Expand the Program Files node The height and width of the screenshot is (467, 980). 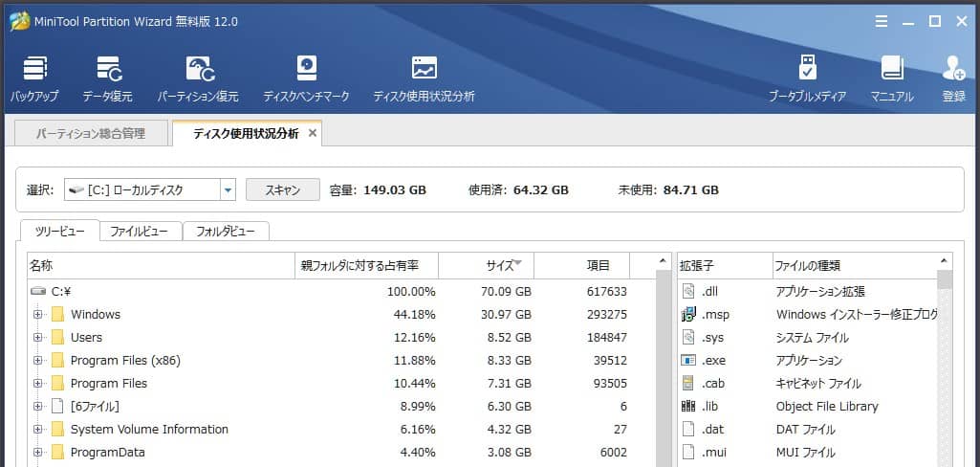[38, 383]
